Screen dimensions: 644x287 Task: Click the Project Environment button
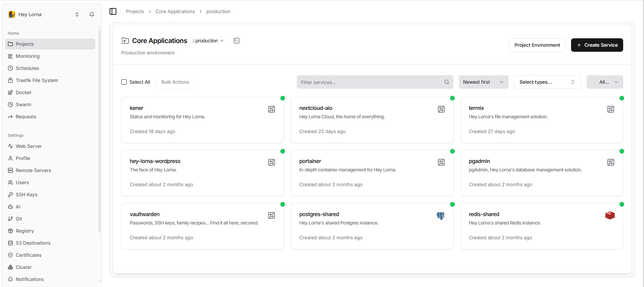tap(537, 45)
